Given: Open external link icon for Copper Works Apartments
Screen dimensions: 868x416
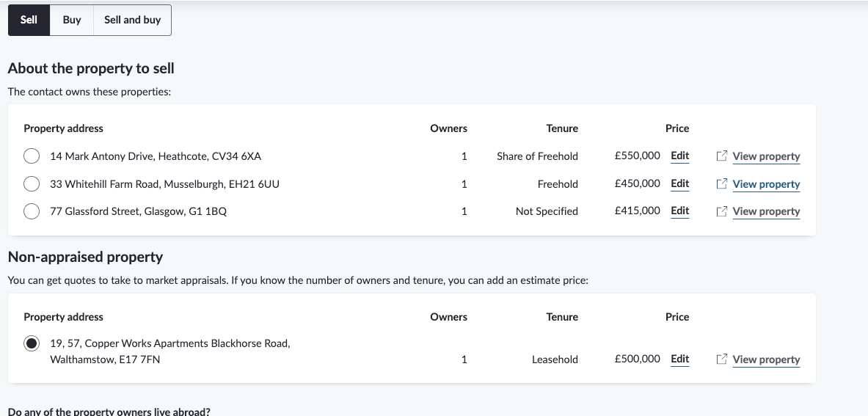Looking at the screenshot, I should pyautogui.click(x=721, y=359).
